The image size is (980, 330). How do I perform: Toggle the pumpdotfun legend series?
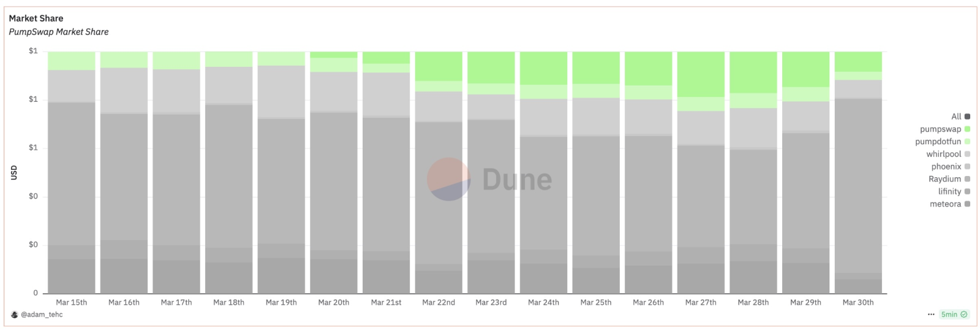[x=943, y=142]
